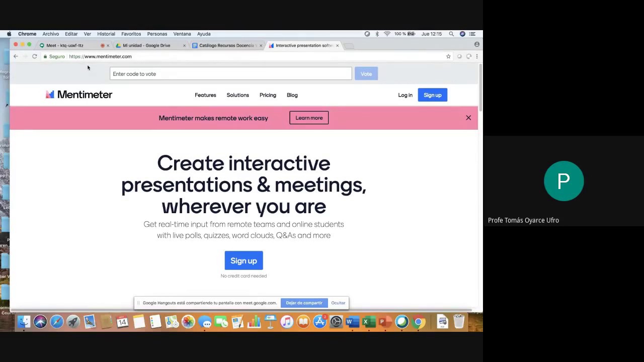Open Safari compass icon in dock

[x=56, y=321]
